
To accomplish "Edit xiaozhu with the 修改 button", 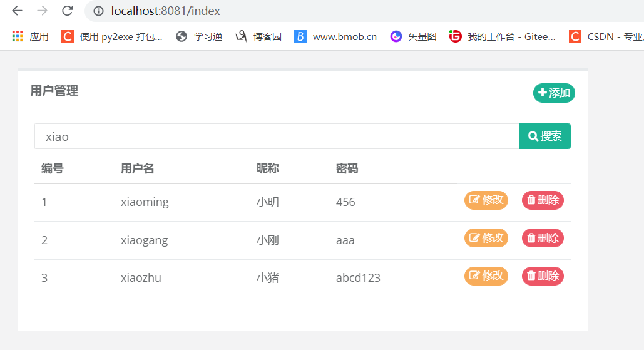I will point(486,275).
